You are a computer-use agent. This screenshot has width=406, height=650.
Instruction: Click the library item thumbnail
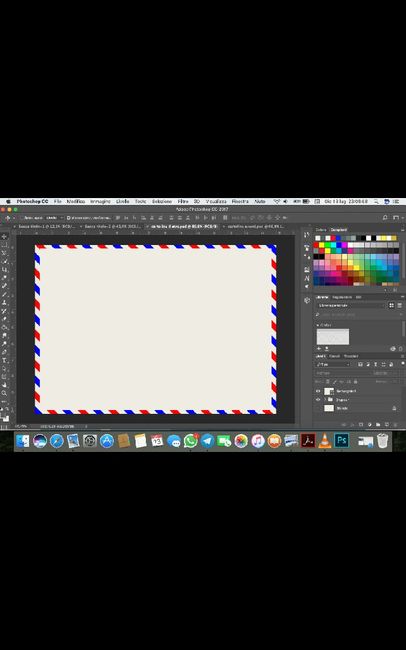coord(333,337)
